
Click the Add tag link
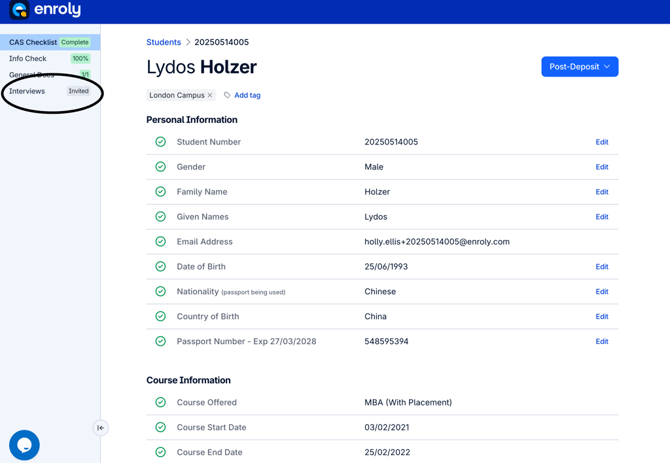247,95
